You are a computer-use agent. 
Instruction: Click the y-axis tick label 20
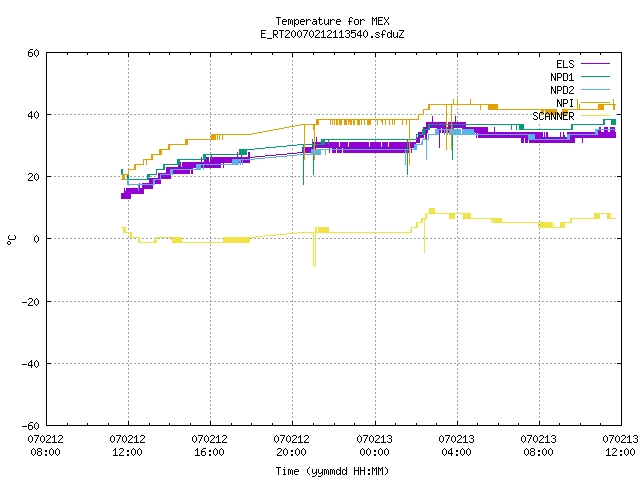[33, 177]
